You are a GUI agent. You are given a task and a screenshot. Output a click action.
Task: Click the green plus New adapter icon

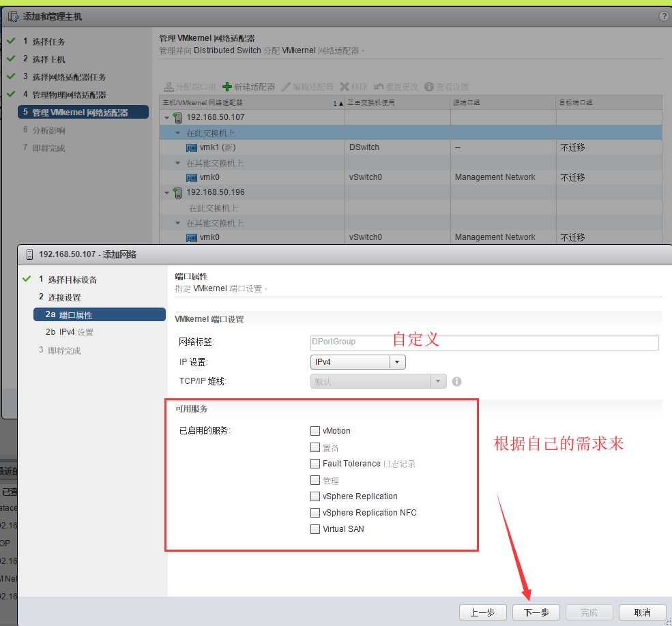click(227, 87)
